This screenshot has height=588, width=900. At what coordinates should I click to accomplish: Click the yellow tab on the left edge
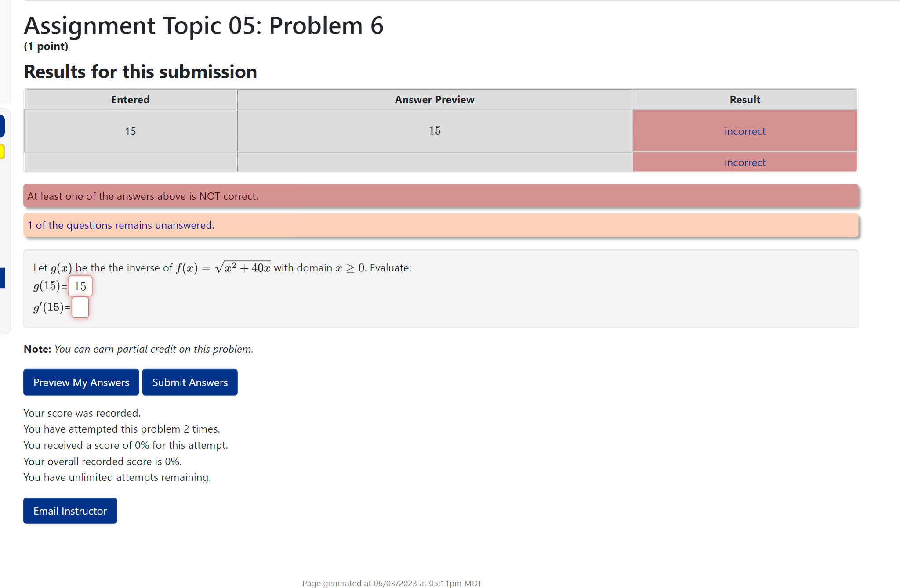click(x=2, y=152)
